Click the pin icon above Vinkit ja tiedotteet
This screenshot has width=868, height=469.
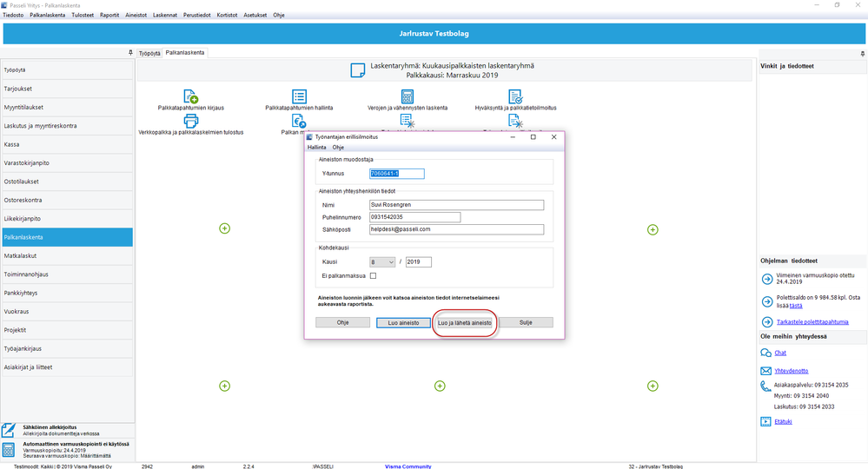tap(863, 54)
